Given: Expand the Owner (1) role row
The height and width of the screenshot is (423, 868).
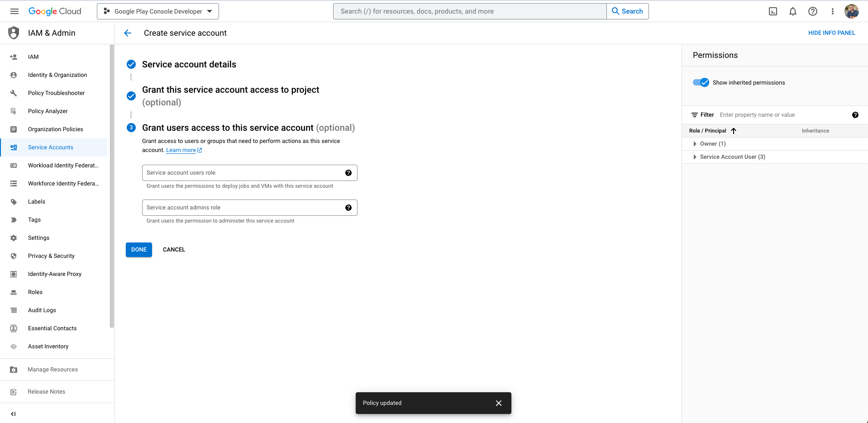Looking at the screenshot, I should click(x=695, y=144).
